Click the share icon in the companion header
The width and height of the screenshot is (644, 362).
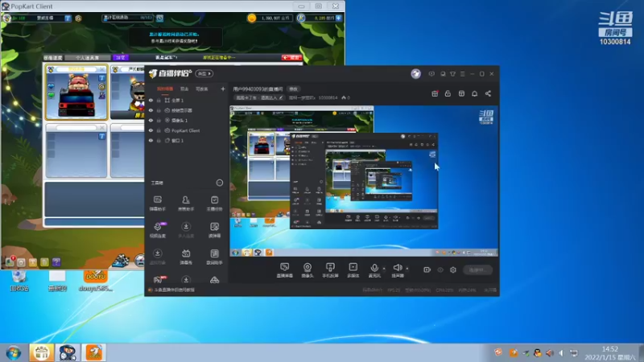[x=488, y=93]
